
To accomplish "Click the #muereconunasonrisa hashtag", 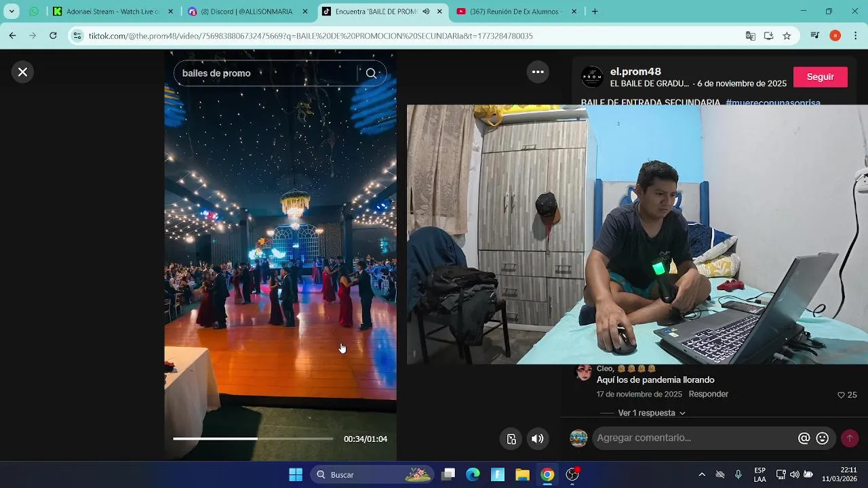I will tap(773, 102).
